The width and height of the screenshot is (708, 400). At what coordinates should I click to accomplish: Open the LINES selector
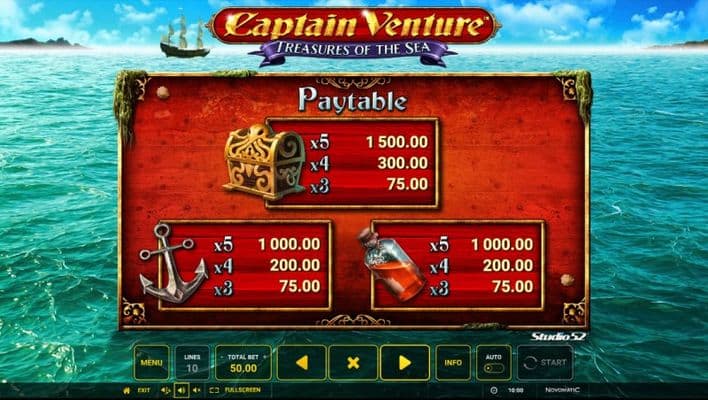[x=192, y=362]
